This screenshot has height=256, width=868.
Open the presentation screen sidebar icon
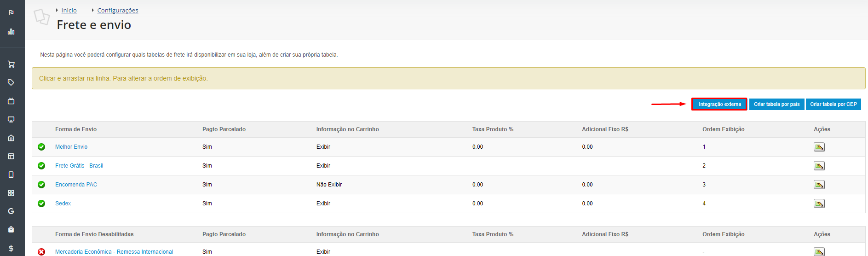11,119
